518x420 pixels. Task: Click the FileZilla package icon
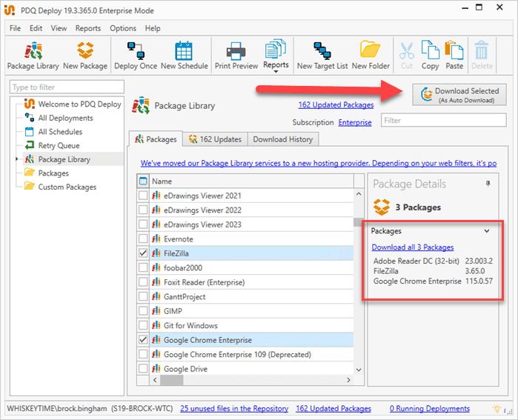[x=156, y=253]
